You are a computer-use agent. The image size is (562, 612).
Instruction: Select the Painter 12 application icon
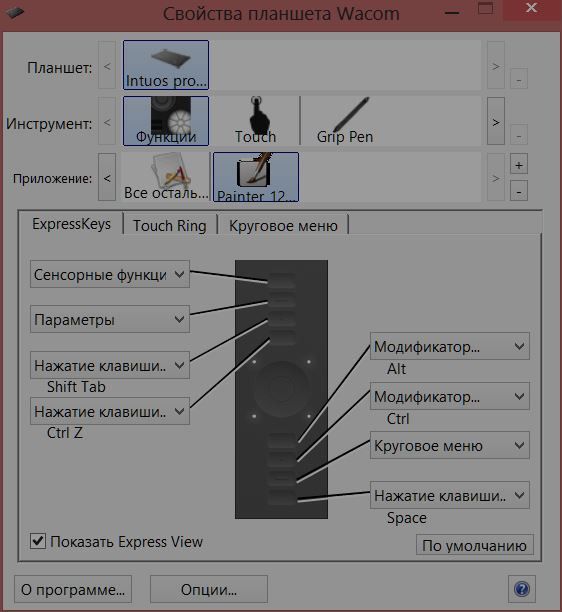[x=256, y=177]
